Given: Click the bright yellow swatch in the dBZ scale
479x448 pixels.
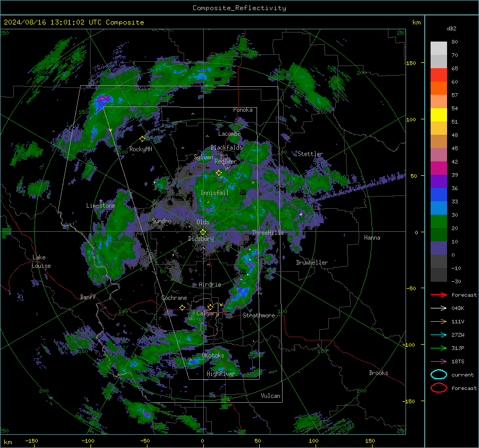Looking at the screenshot, I should pos(439,115).
